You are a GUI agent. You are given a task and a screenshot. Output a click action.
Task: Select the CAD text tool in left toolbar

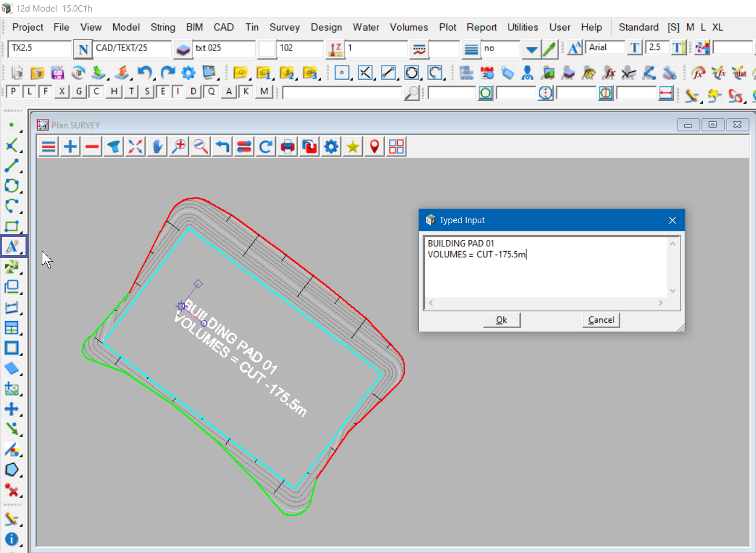pos(12,246)
